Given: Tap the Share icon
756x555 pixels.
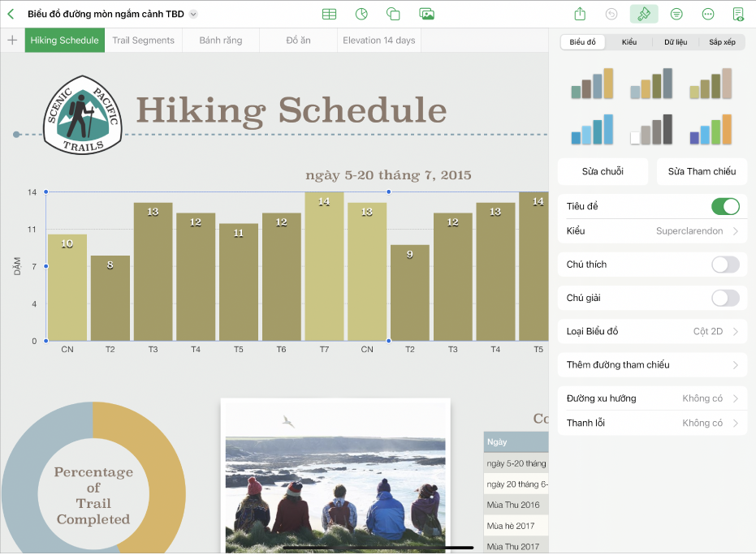Looking at the screenshot, I should (580, 14).
